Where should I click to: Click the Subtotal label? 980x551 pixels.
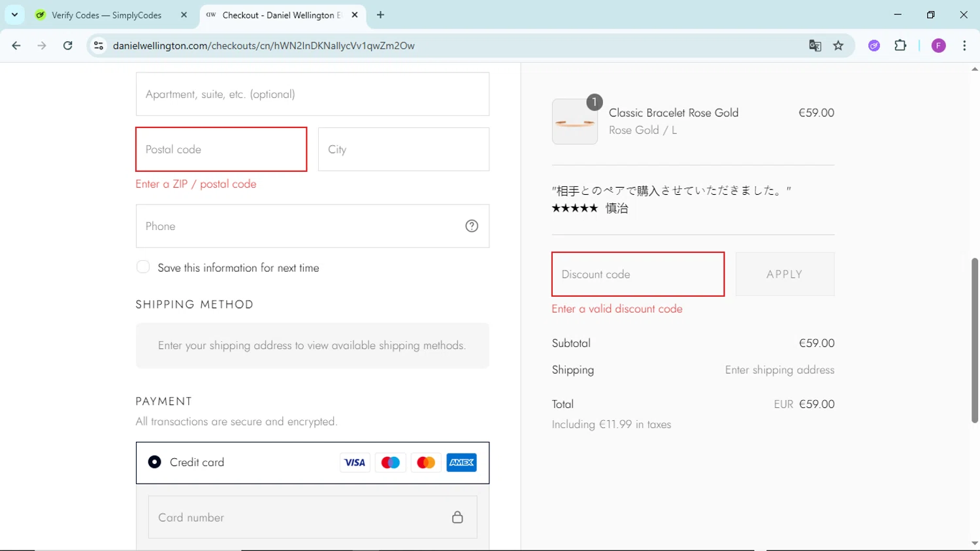571,343
